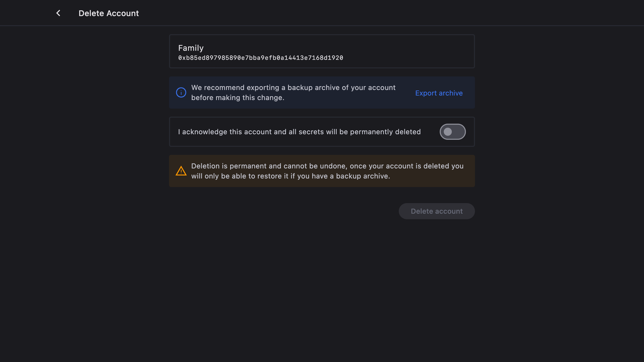Click the word "Account" in the header title

coord(123,13)
